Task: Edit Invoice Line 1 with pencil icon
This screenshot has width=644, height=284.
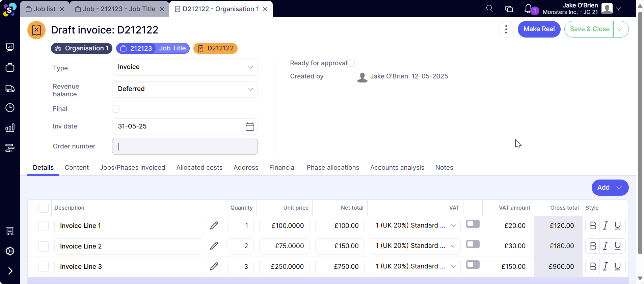Action: pos(214,226)
